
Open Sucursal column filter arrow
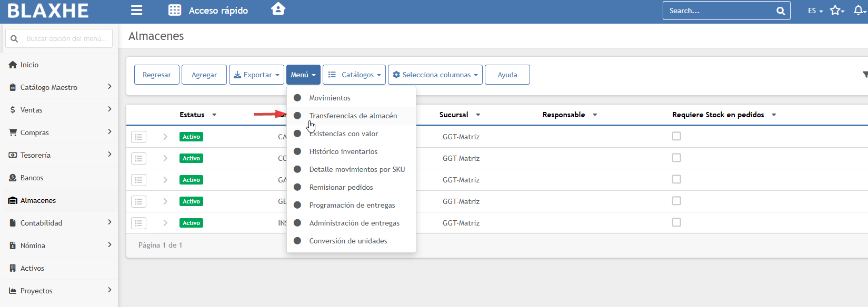[x=478, y=115]
